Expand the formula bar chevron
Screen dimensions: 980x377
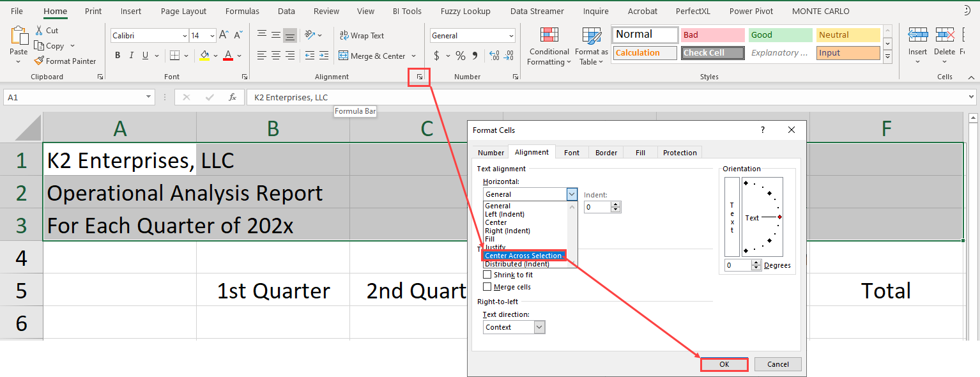(x=971, y=97)
